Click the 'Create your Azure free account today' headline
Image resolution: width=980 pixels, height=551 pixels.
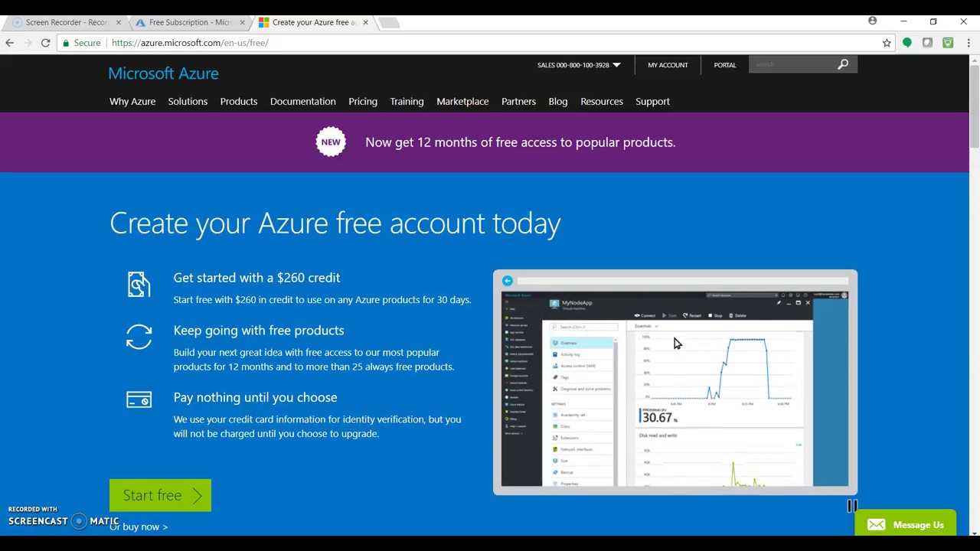pyautogui.click(x=335, y=223)
